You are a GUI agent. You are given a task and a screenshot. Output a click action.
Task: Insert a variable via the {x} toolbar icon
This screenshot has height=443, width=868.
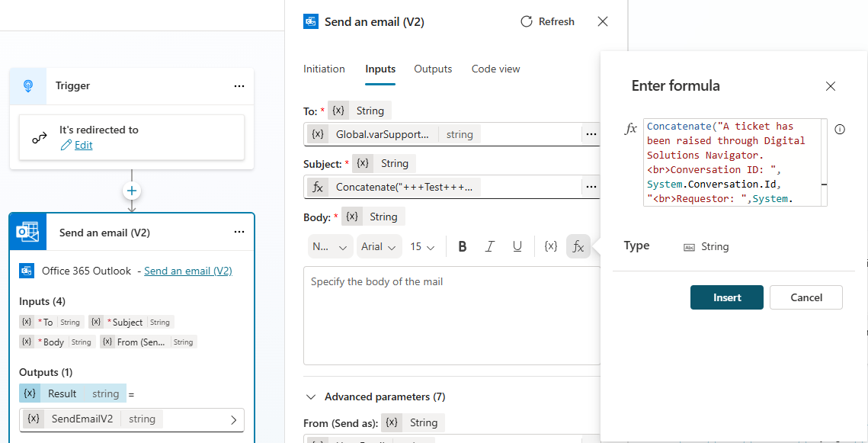[550, 246]
